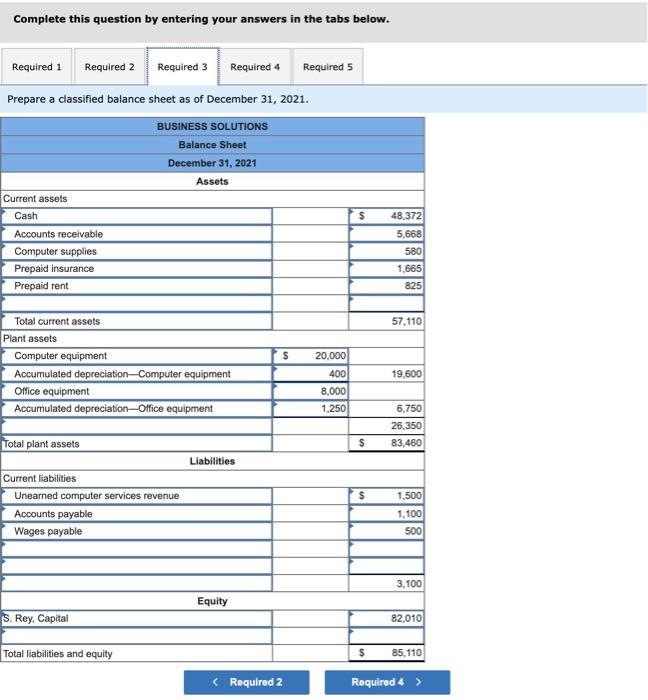Viewport: 648px width, 700px height.
Task: Click the Liabilities section header
Action: pos(212,461)
